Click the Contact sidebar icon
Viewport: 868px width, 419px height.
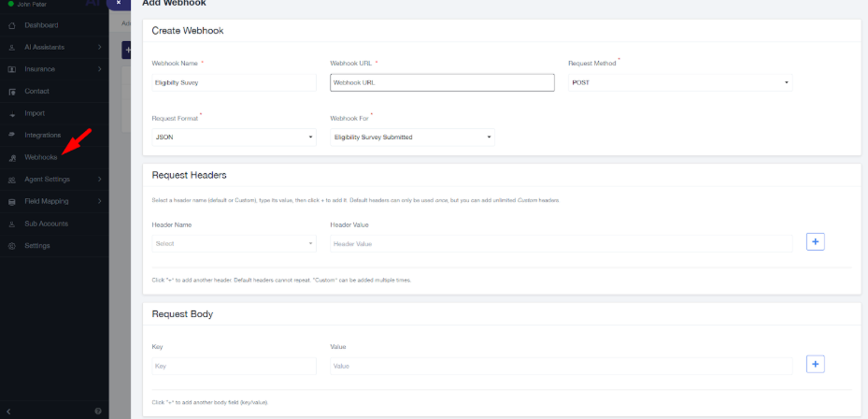11,92
